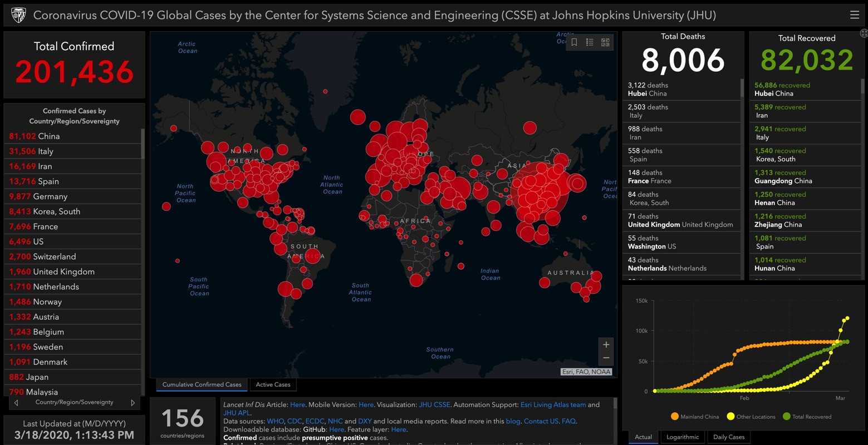Switch to the Active Cases tab

tap(273, 384)
